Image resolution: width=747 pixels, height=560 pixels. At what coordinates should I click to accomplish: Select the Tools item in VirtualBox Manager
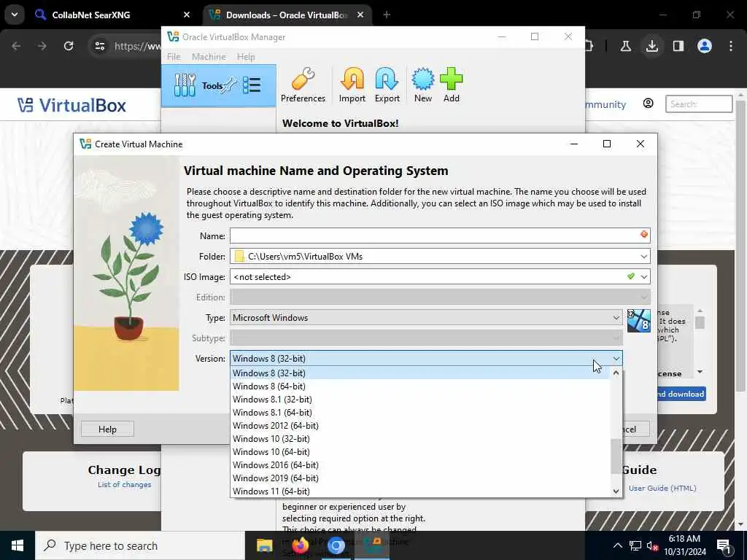219,86
